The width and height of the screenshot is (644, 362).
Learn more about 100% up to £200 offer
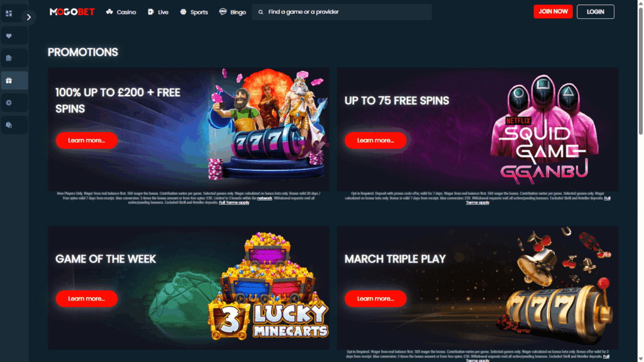[87, 140]
